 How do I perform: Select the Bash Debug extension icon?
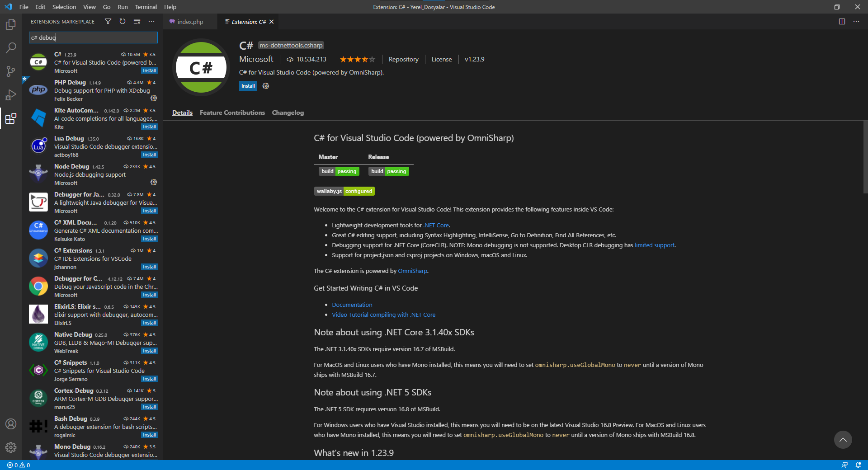coord(38,426)
